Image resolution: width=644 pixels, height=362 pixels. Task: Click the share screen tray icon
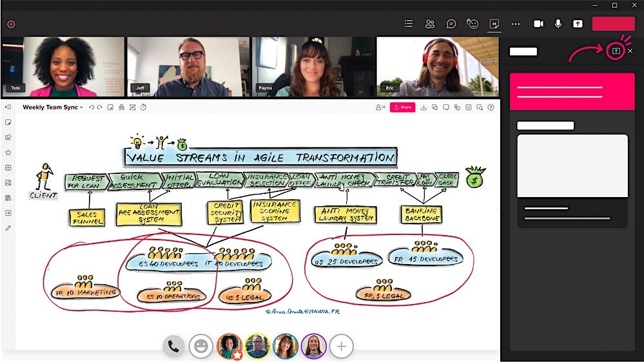pyautogui.click(x=578, y=24)
